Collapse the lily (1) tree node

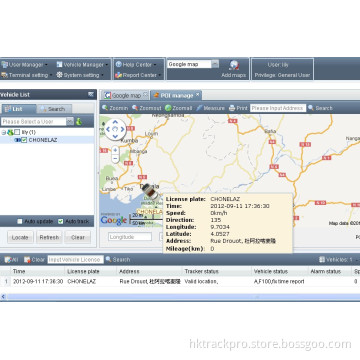[3, 132]
